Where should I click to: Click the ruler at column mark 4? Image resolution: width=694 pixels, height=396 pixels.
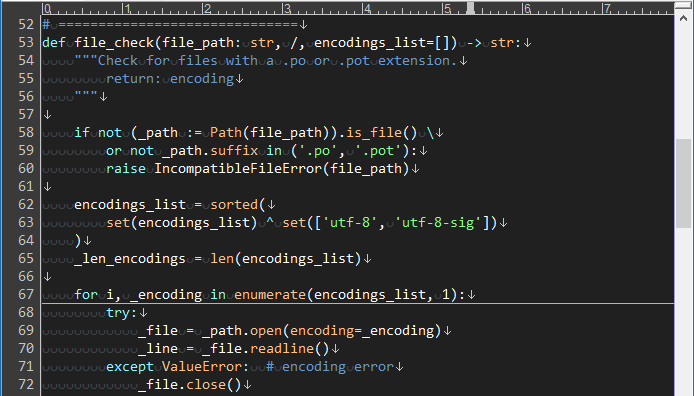click(x=364, y=8)
